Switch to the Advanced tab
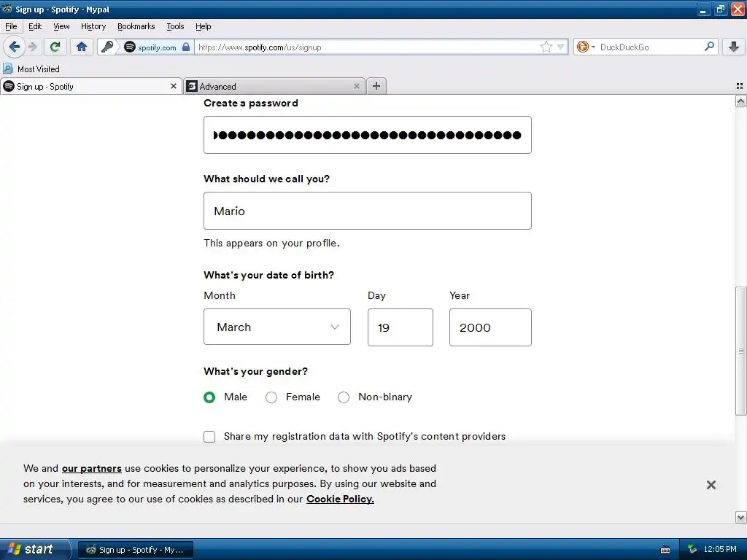The width and height of the screenshot is (747, 560). pyautogui.click(x=274, y=86)
